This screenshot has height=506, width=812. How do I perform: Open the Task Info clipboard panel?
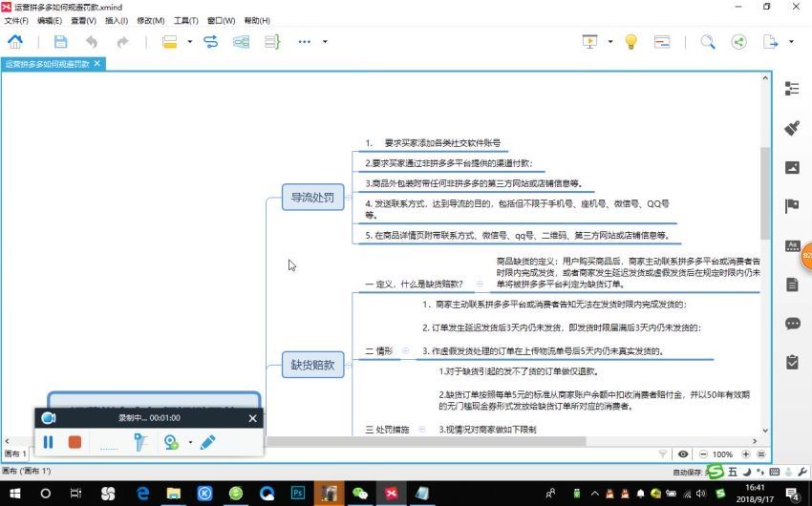click(x=792, y=362)
